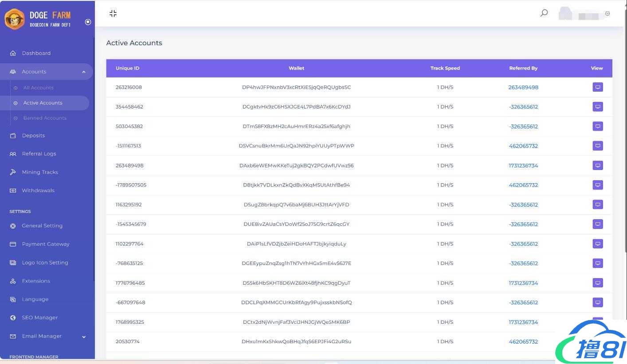This screenshot has width=627, height=364.
Task: Select All Accounts submenu item
Action: (x=38, y=88)
